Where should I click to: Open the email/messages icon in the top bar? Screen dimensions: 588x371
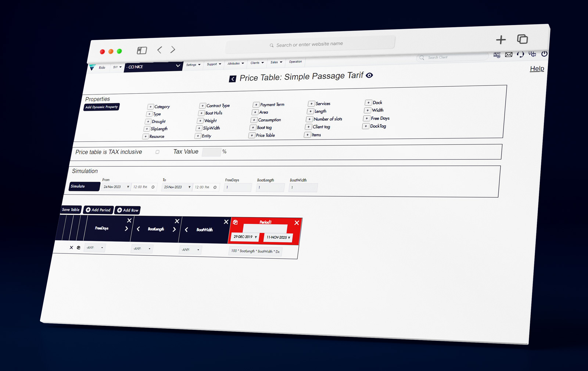coord(508,54)
